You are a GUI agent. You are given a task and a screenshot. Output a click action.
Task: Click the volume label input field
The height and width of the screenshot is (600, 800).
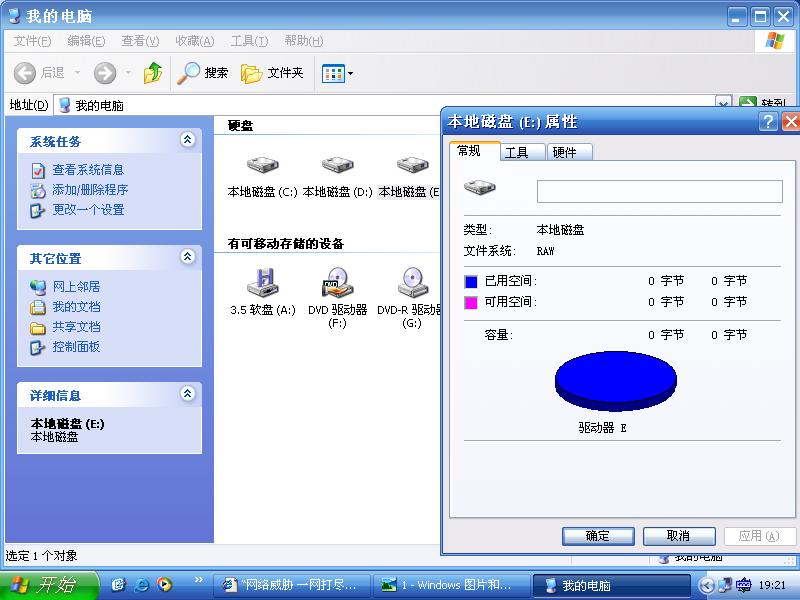(x=660, y=191)
